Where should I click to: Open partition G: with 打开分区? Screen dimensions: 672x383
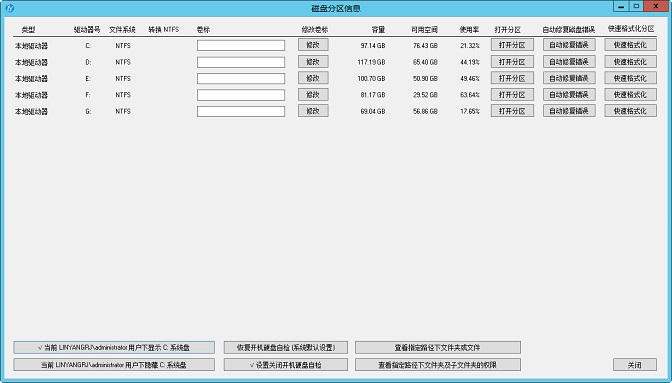[512, 111]
